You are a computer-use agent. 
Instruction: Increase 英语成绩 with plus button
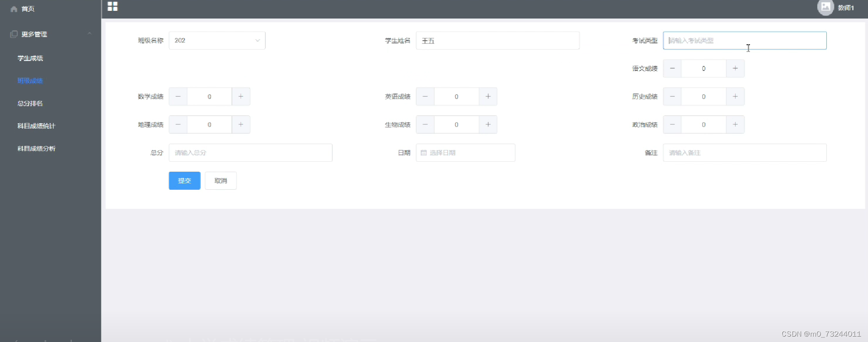point(488,97)
